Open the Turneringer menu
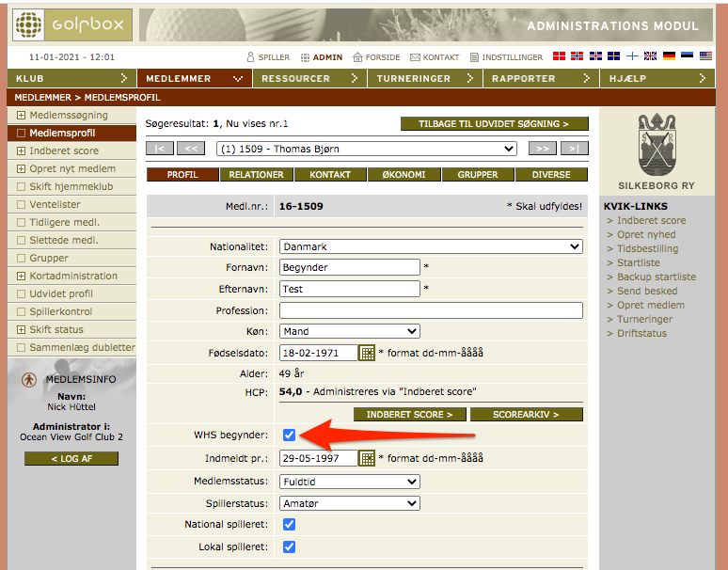 click(x=424, y=78)
